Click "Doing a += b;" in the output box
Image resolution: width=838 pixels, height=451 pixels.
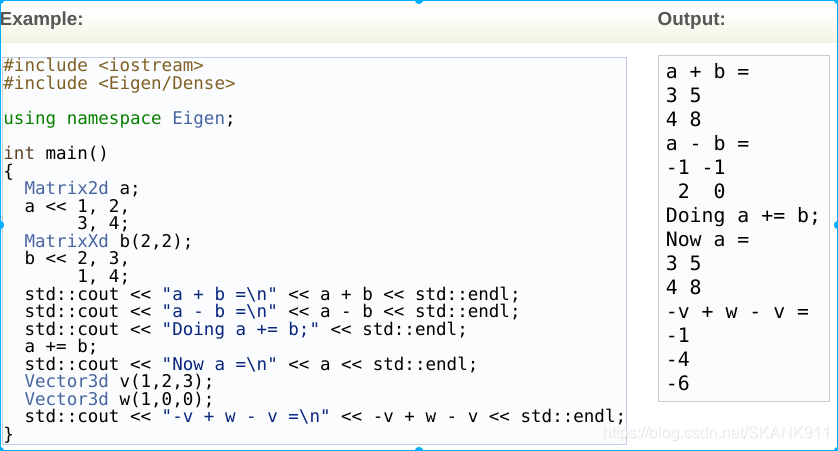(742, 216)
